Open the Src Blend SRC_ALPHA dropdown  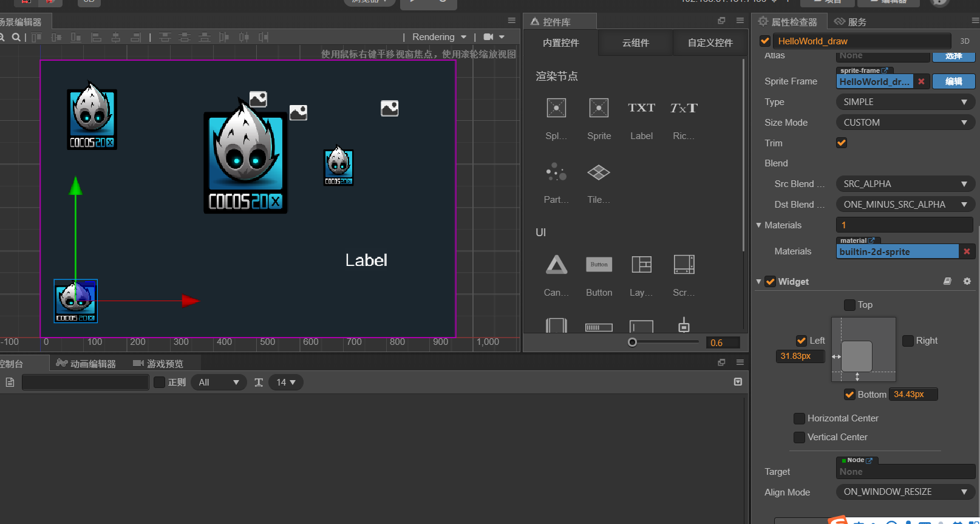point(905,184)
